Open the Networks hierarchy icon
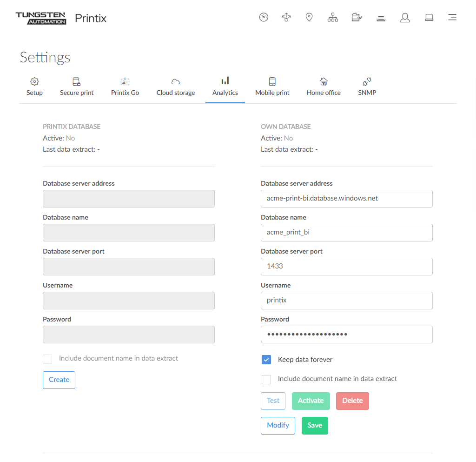The image size is (476, 462). [x=333, y=18]
